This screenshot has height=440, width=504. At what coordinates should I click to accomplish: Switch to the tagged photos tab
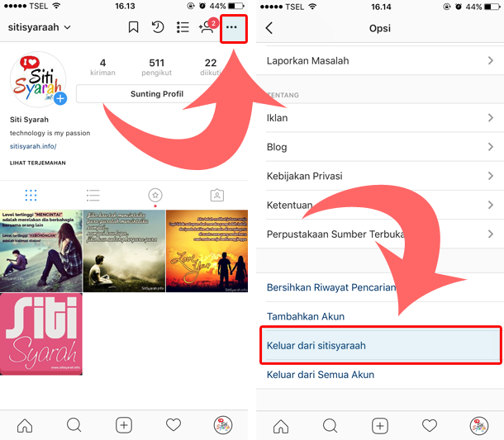point(217,195)
